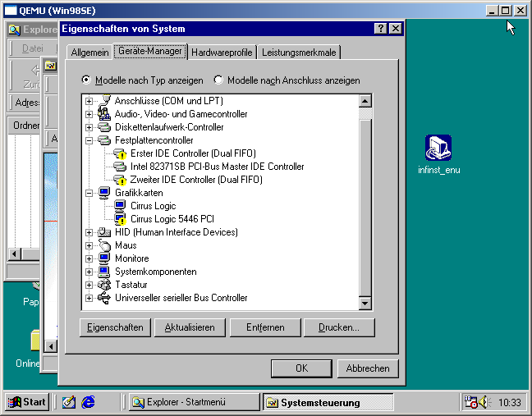Switch to the Hardwareprofile tab
Viewport: 532px width, 416px height.
[222, 53]
